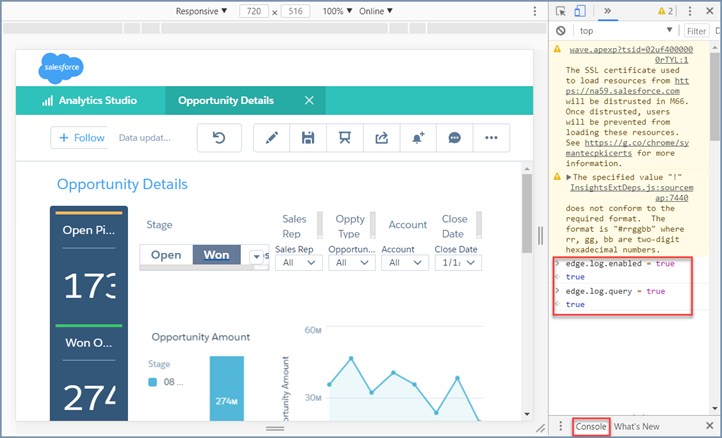Click the legend color swatch under Stage
This screenshot has height=438, width=722.
click(153, 382)
